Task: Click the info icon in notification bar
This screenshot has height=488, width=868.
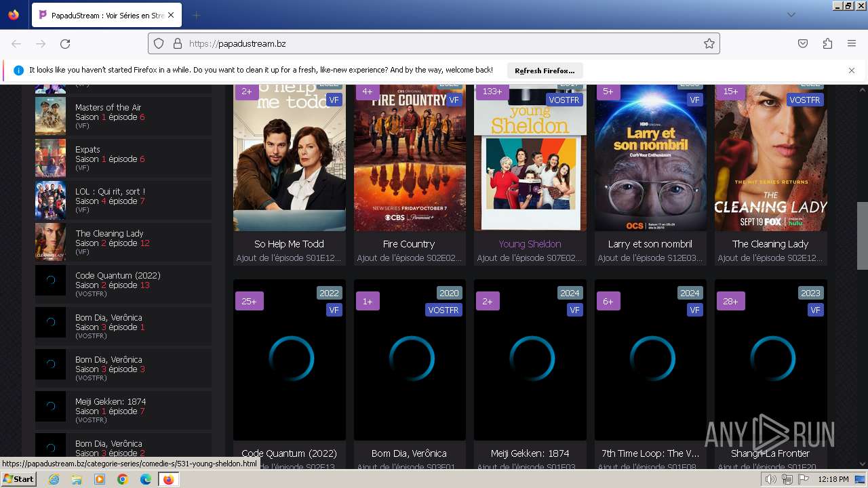Action: click(19, 70)
